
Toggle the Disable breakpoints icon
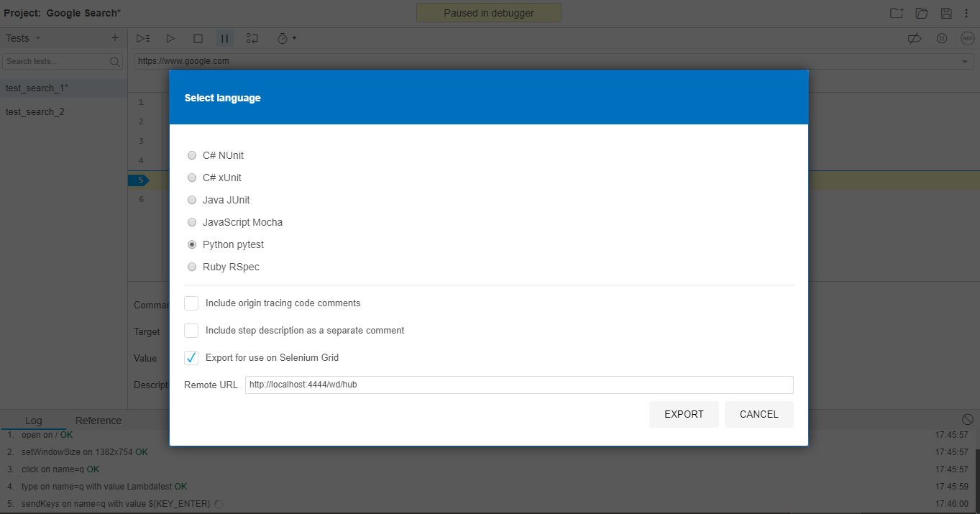(914, 38)
